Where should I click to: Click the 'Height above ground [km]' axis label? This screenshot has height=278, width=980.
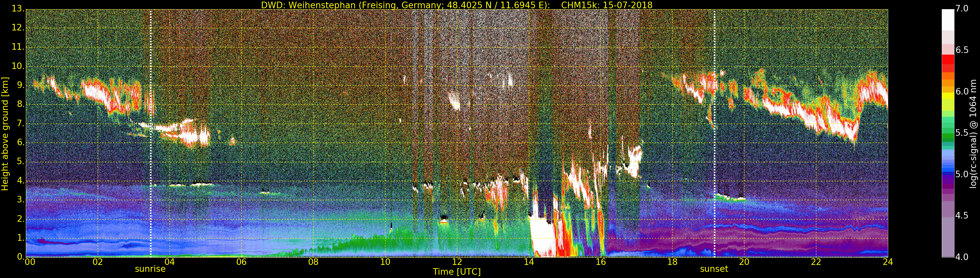(5, 134)
